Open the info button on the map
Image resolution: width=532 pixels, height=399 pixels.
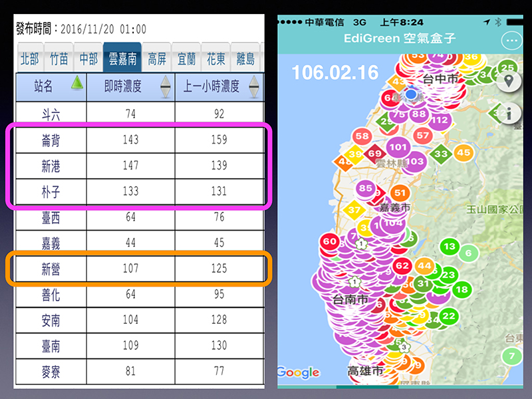(x=508, y=113)
